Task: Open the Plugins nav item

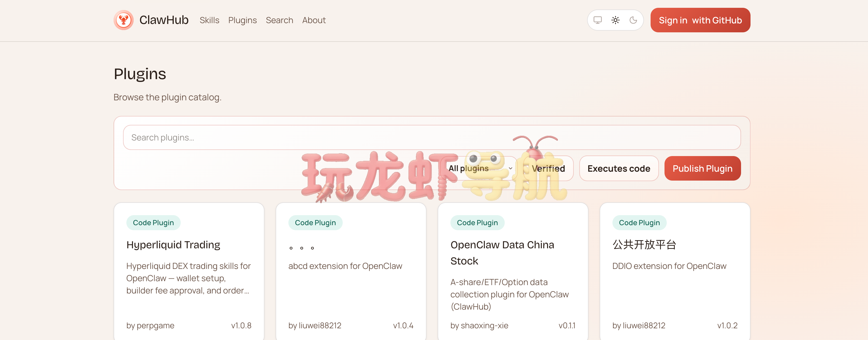Action: pos(242,20)
